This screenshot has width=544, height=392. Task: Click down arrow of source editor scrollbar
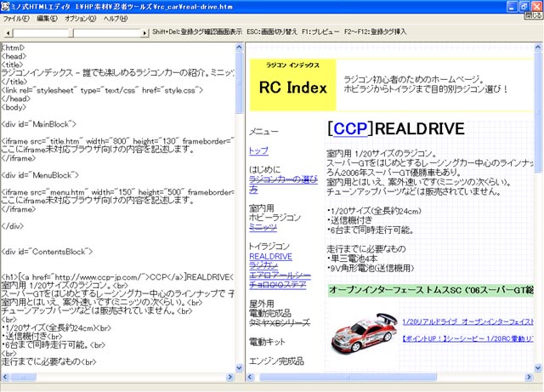[239, 367]
